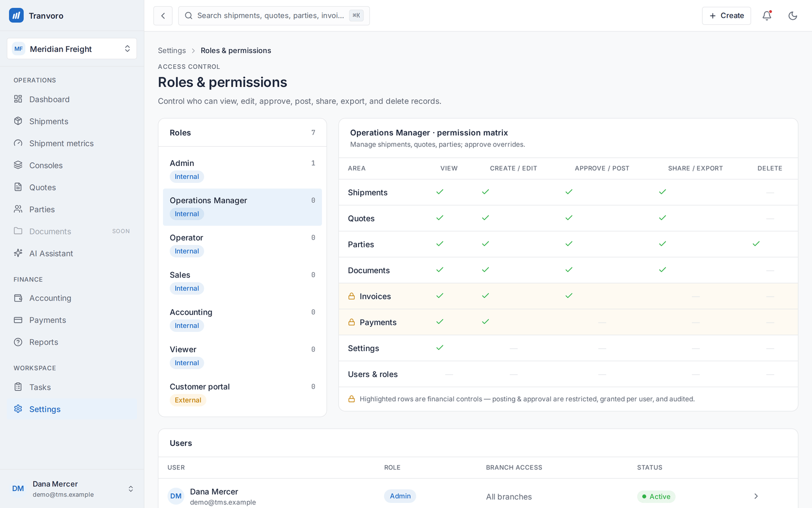Click the Shipment metrics gauge icon

click(x=18, y=143)
